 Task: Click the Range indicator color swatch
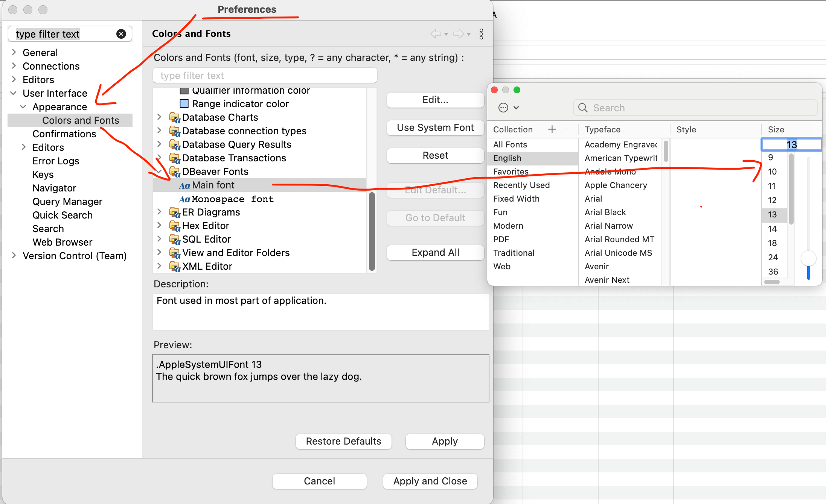183,103
